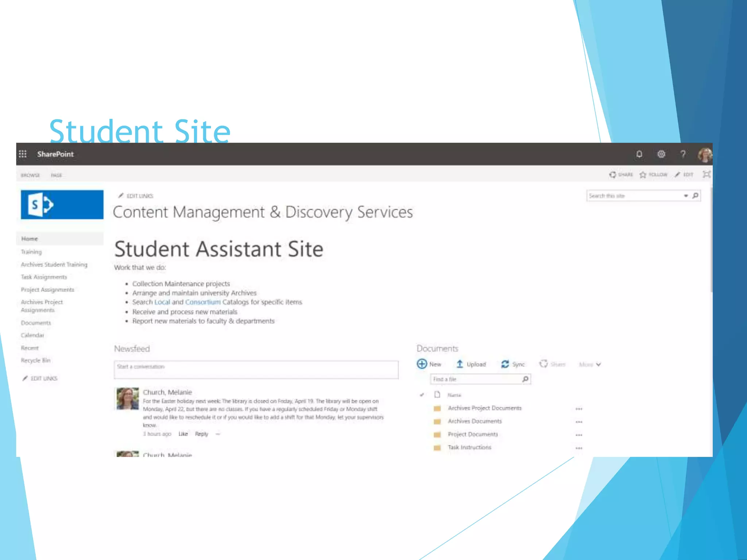Like the Easter holiday post
747x560 pixels.
[x=183, y=434]
